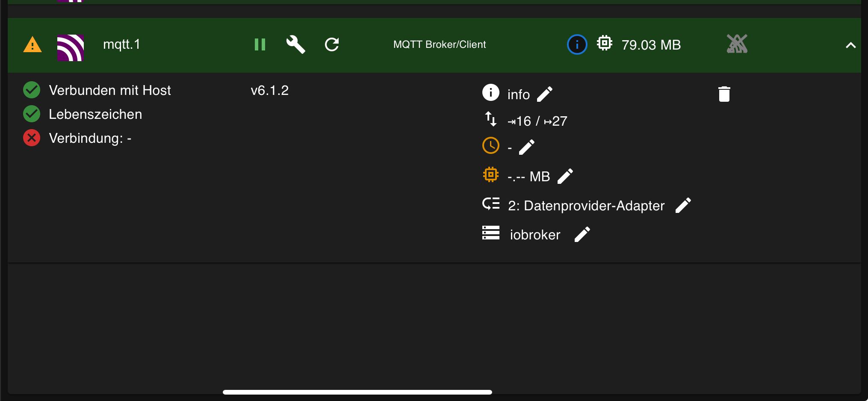The image size is (868, 401).
Task: Open mqtt.1 settings wrench icon
Action: tap(295, 44)
